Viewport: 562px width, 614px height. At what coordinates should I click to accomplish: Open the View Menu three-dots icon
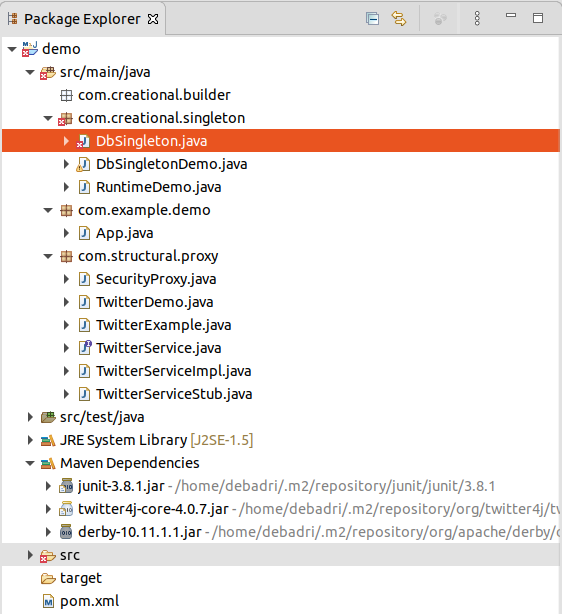(477, 18)
